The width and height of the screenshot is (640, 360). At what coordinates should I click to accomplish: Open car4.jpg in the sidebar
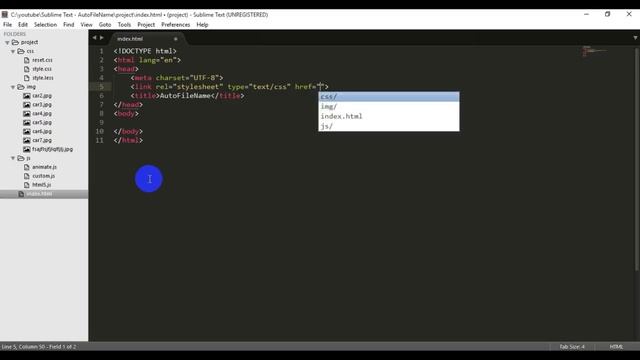42,114
